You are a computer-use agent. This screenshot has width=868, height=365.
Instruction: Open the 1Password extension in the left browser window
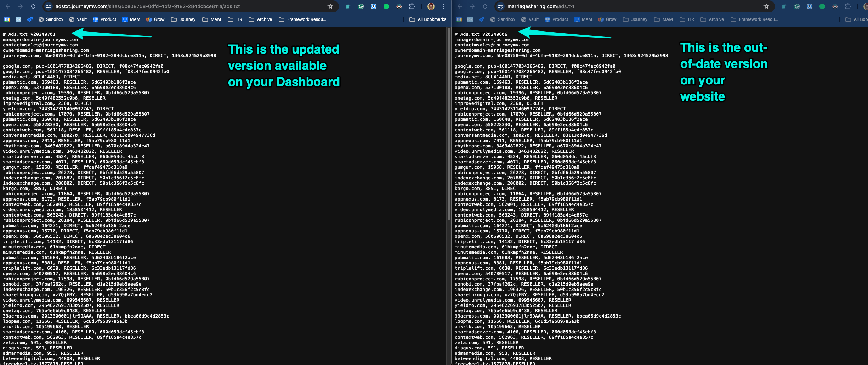(x=373, y=6)
